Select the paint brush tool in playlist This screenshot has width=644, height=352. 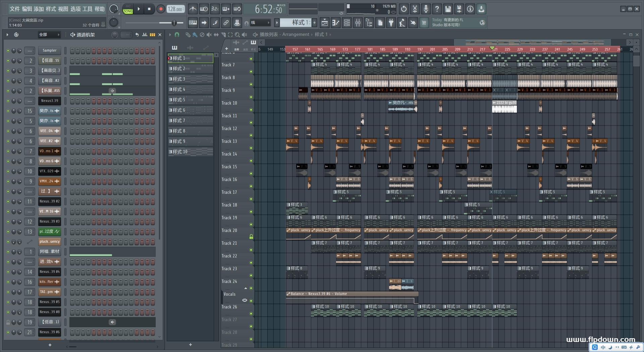[x=195, y=35]
